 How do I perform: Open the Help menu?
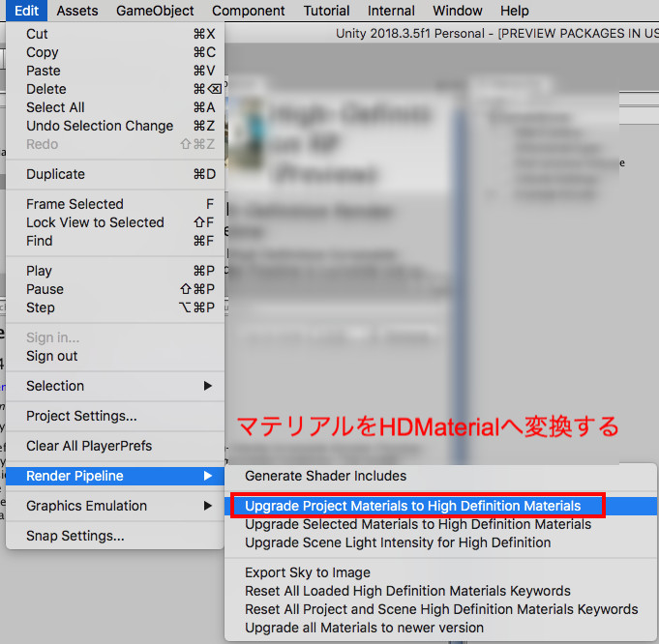tap(515, 11)
